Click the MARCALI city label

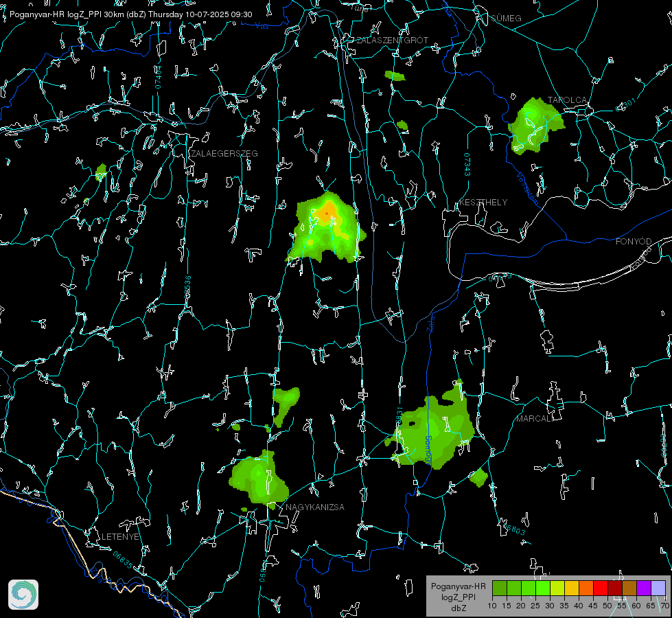point(535,419)
